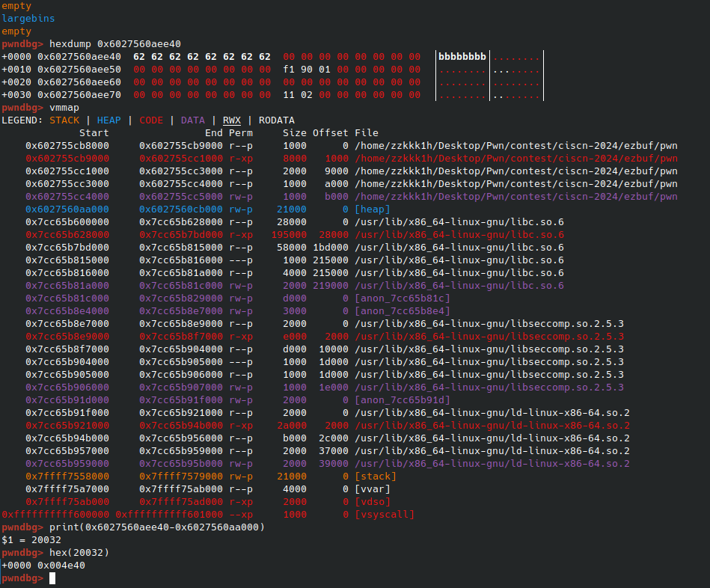Click the CODE label in the legend
Screen dimensions: 710x588
click(x=151, y=120)
